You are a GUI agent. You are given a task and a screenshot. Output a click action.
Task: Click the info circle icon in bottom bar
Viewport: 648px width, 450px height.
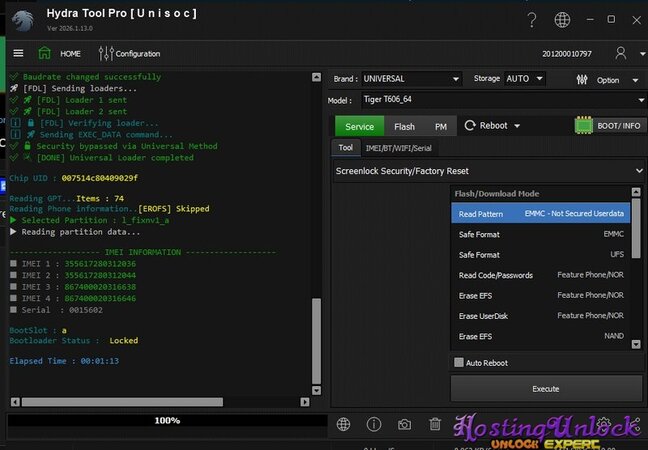tap(374, 424)
